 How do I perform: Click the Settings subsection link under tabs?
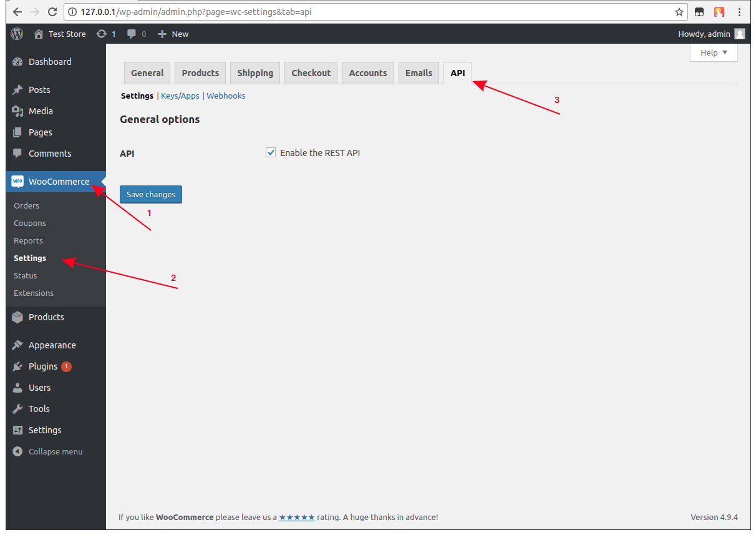pyautogui.click(x=137, y=96)
